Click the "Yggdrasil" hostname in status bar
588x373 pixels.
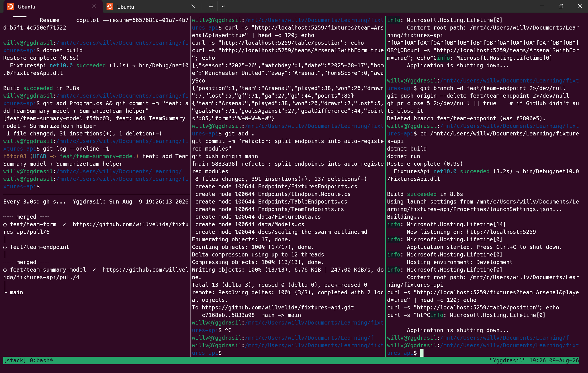(x=508, y=360)
